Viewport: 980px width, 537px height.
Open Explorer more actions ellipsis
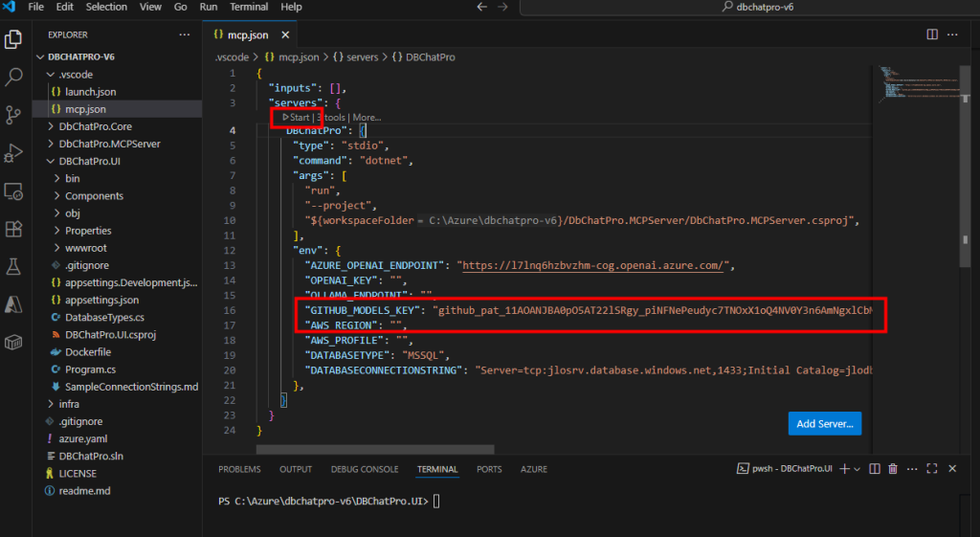185,35
